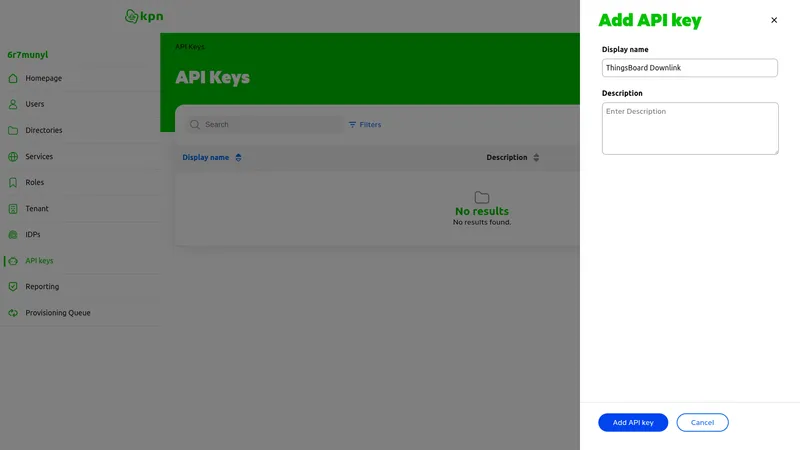The height and width of the screenshot is (450, 800).
Task: Sort by Description column arrows
Action: (x=536, y=158)
